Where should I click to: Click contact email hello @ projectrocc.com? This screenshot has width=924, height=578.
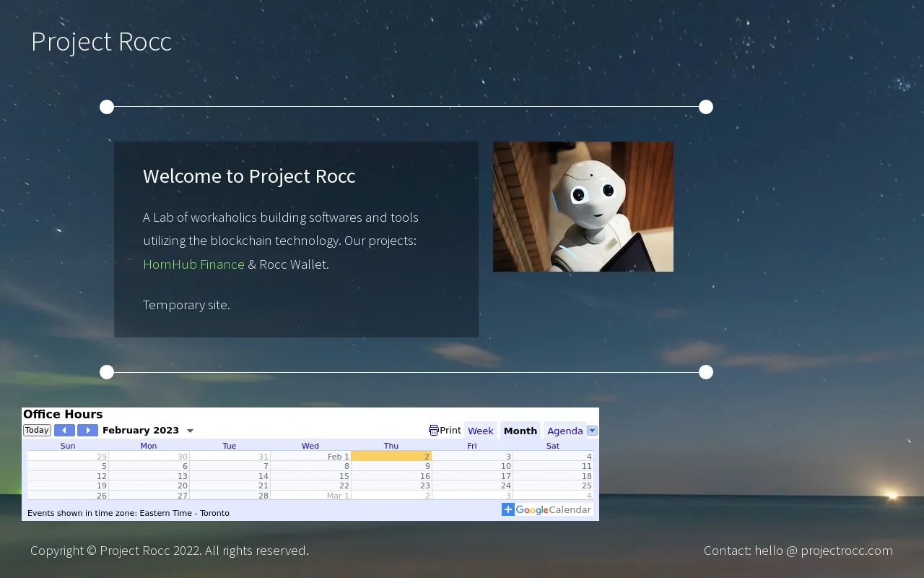pos(824,551)
